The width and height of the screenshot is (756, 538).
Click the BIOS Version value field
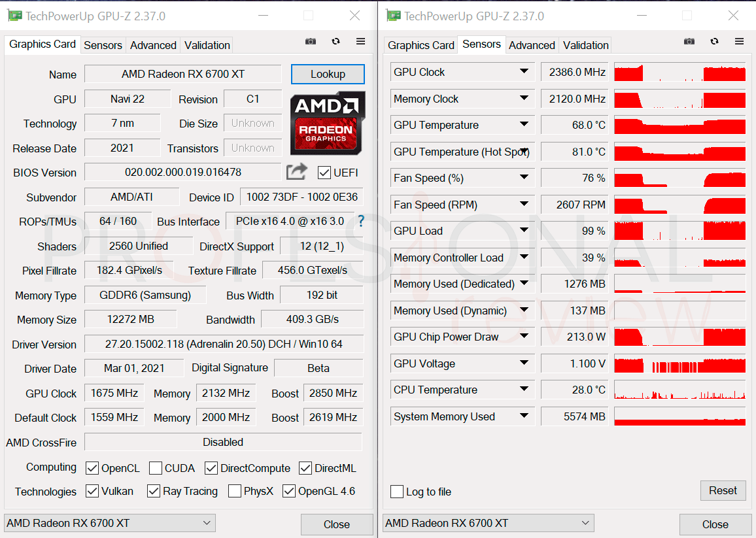[182, 172]
